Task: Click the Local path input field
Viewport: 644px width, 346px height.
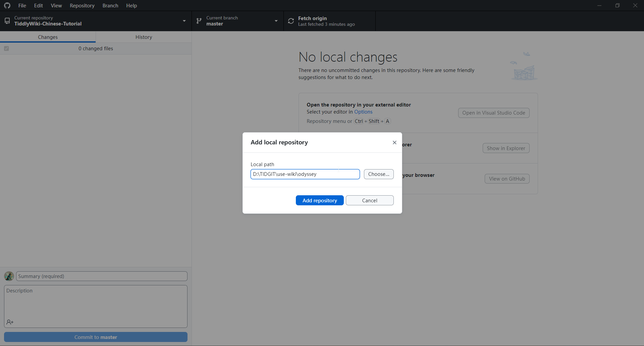Action: [305, 174]
